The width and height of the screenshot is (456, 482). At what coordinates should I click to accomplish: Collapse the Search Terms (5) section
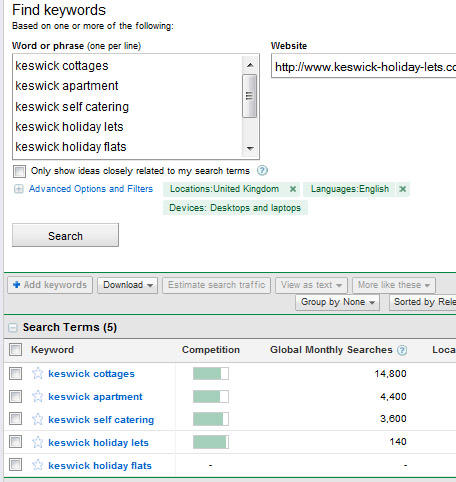[x=13, y=328]
